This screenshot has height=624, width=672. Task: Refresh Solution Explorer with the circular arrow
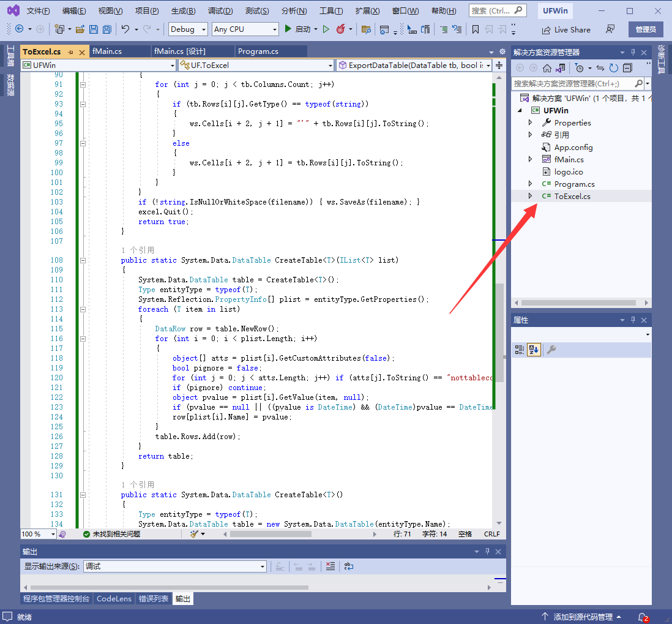[614, 68]
